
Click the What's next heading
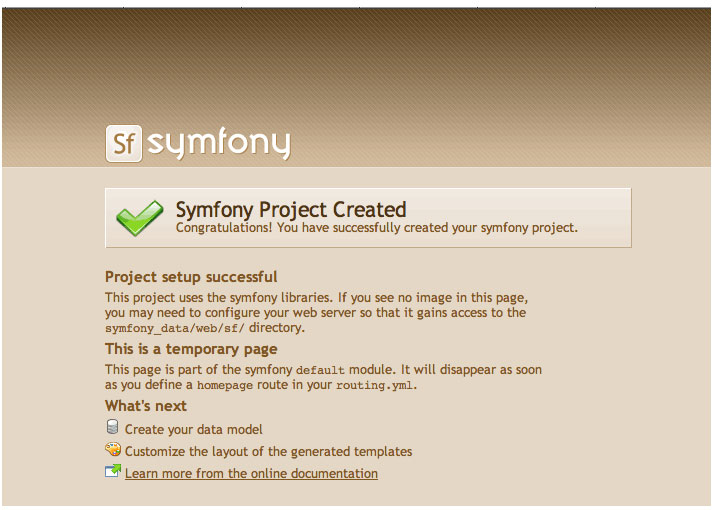pyautogui.click(x=146, y=406)
